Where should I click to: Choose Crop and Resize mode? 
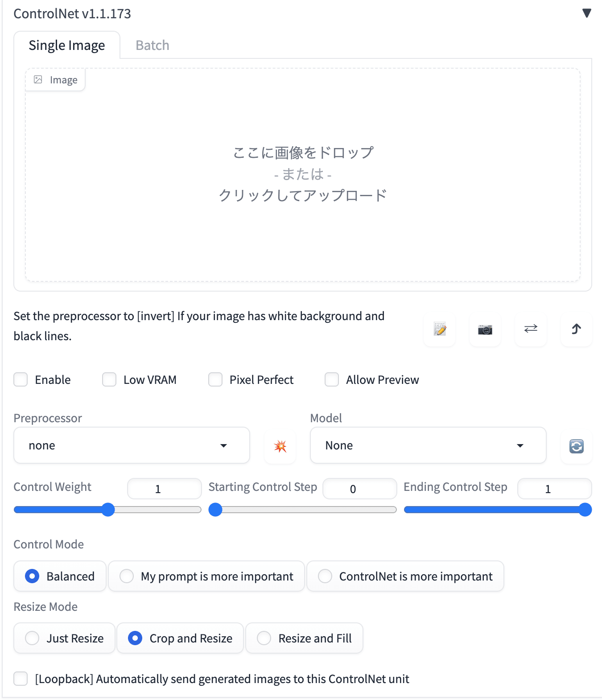pyautogui.click(x=180, y=638)
